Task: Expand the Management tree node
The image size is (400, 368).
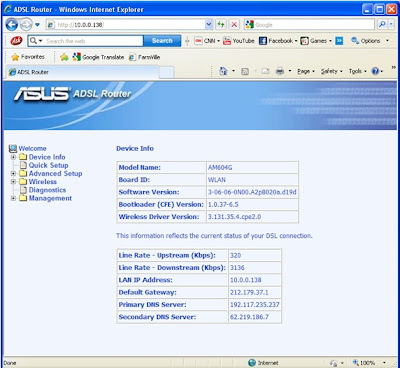Action: 13,199
